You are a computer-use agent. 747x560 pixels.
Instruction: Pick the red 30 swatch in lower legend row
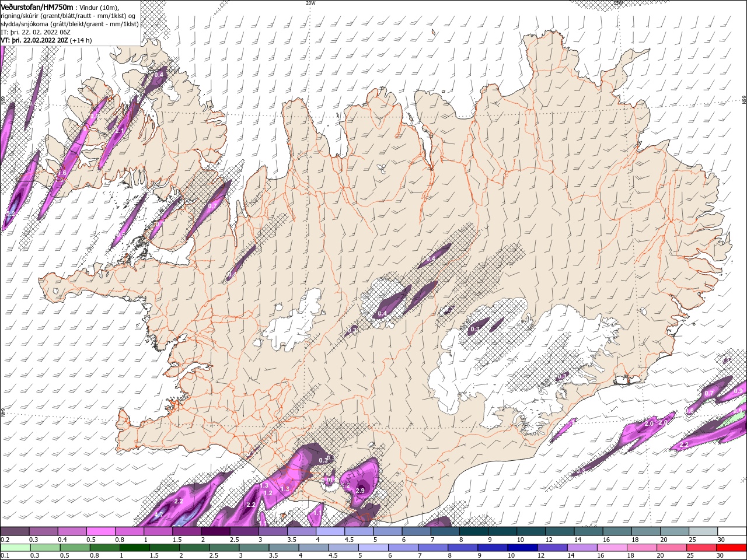click(732, 548)
